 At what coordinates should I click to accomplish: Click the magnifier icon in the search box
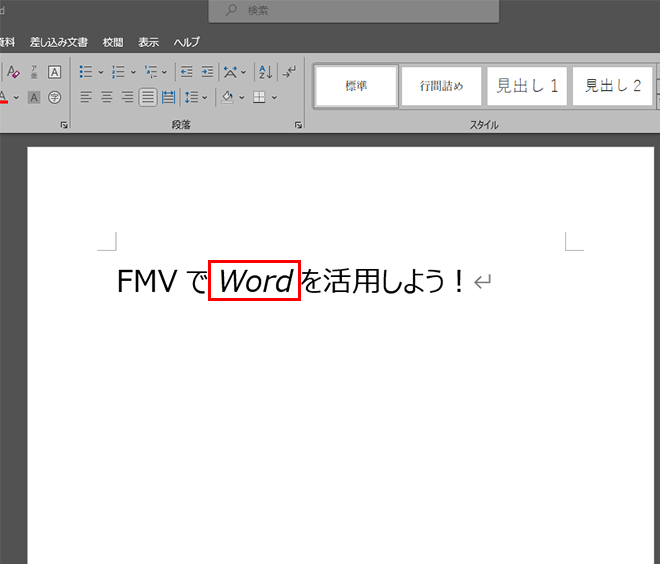point(231,10)
